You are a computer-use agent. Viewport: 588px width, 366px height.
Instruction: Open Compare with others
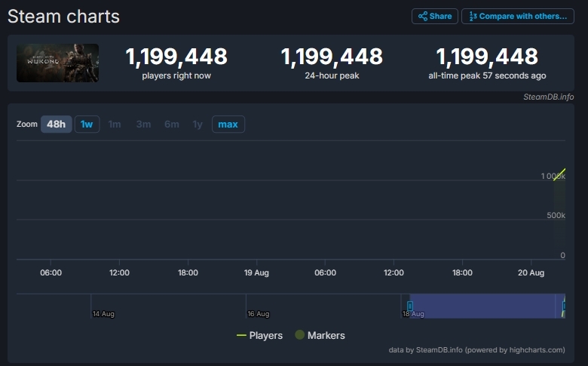pyautogui.click(x=516, y=16)
